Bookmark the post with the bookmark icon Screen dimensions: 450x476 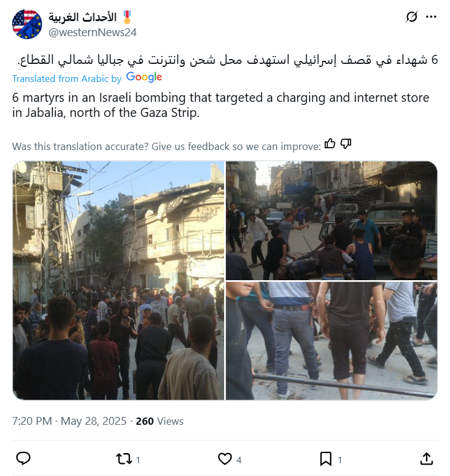click(x=325, y=459)
